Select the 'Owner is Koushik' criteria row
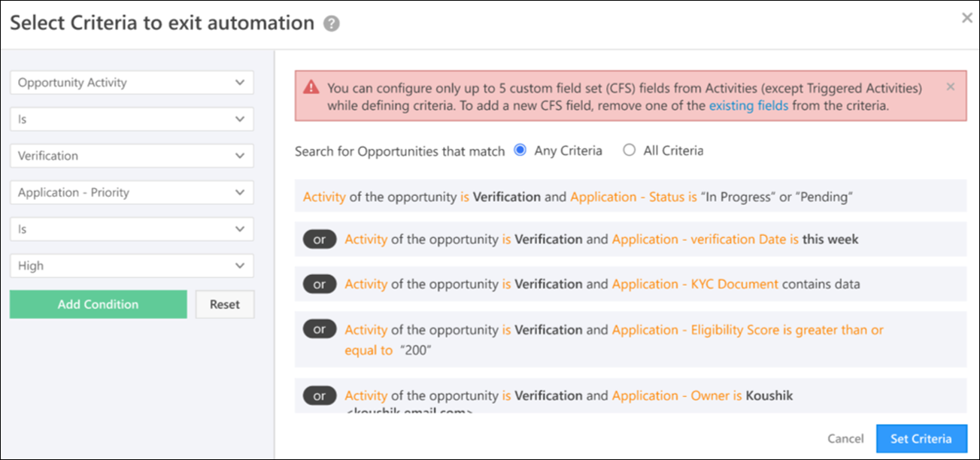Image resolution: width=980 pixels, height=460 pixels. coord(630,396)
